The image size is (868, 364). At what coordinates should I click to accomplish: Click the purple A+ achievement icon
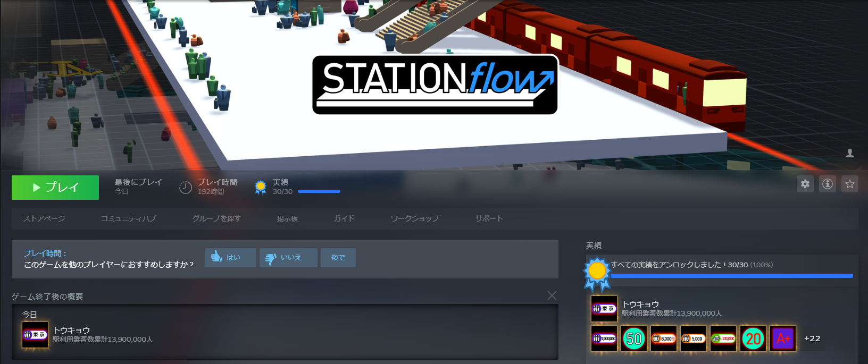[x=783, y=338]
